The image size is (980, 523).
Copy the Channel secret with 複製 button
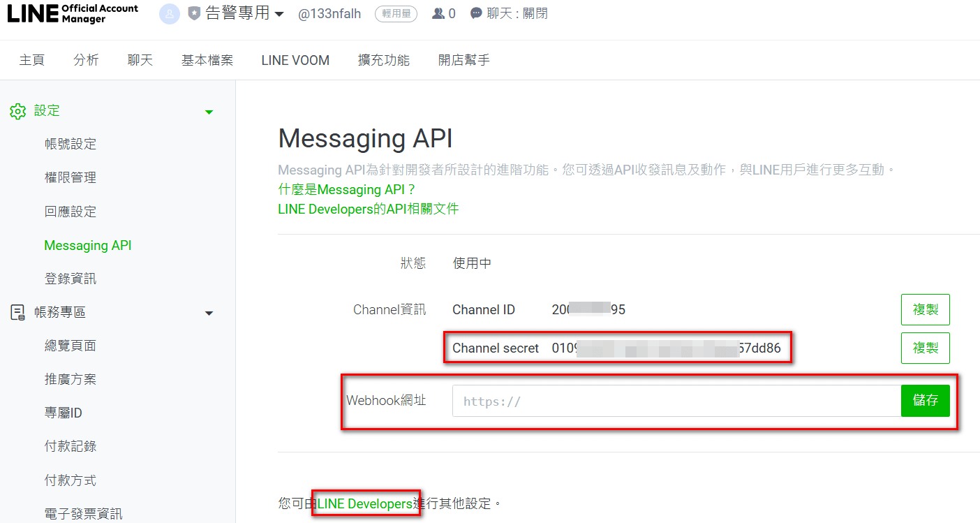(x=925, y=348)
